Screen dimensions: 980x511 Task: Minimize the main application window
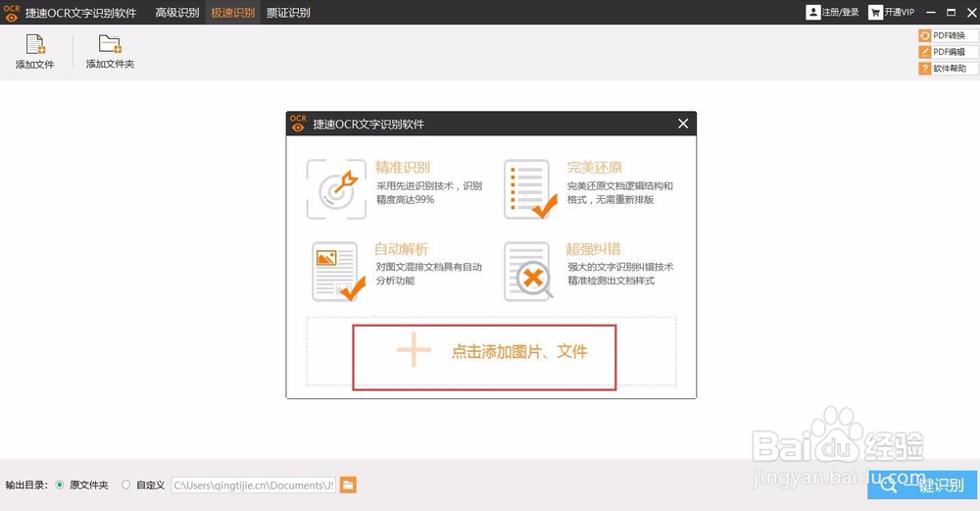point(931,13)
